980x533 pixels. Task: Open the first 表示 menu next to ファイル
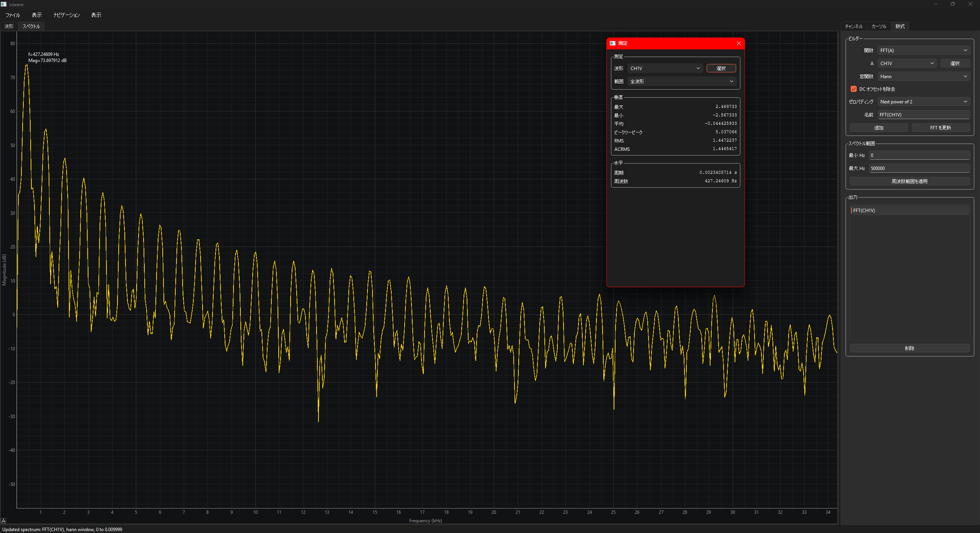[x=37, y=15]
